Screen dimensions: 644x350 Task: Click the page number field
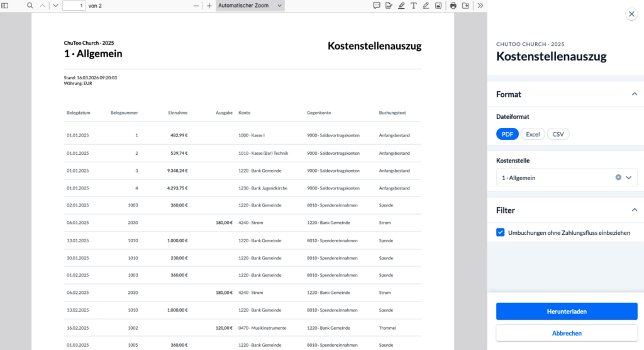coord(74,6)
